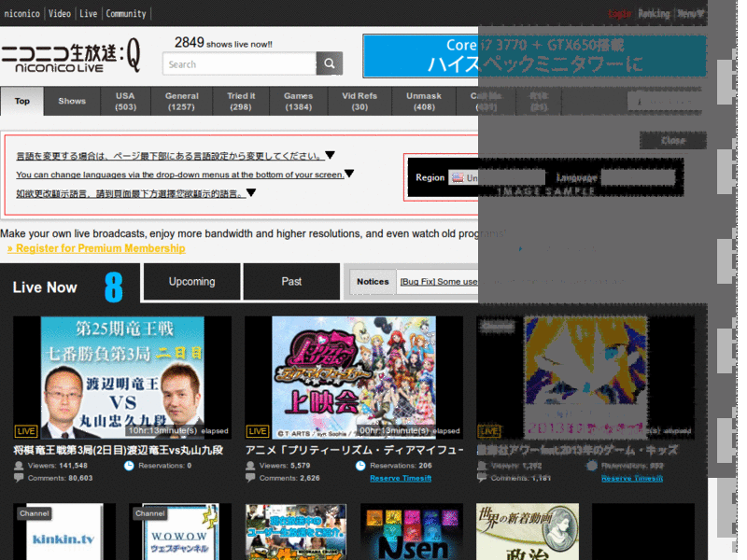Open the user broadcast introduction thumbnail

coord(296,531)
